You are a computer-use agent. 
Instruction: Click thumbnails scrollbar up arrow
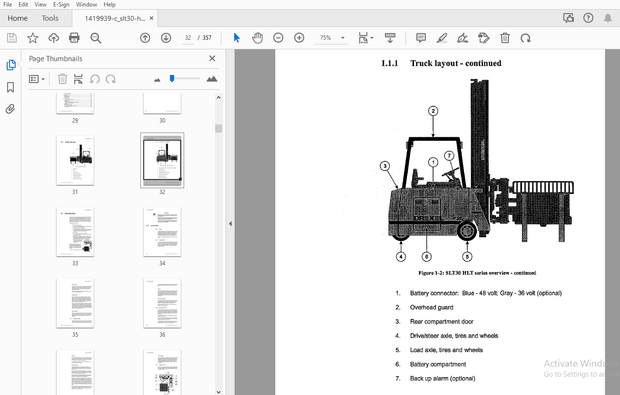(219, 97)
